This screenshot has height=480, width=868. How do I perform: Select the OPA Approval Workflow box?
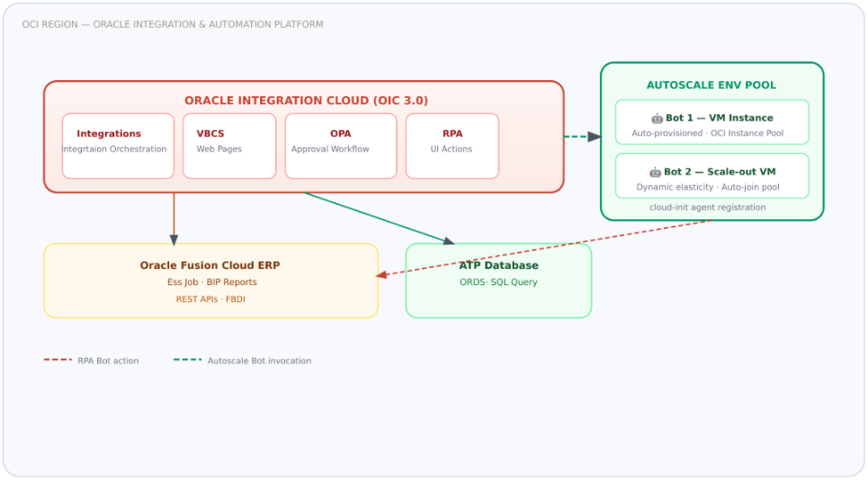pos(341,146)
